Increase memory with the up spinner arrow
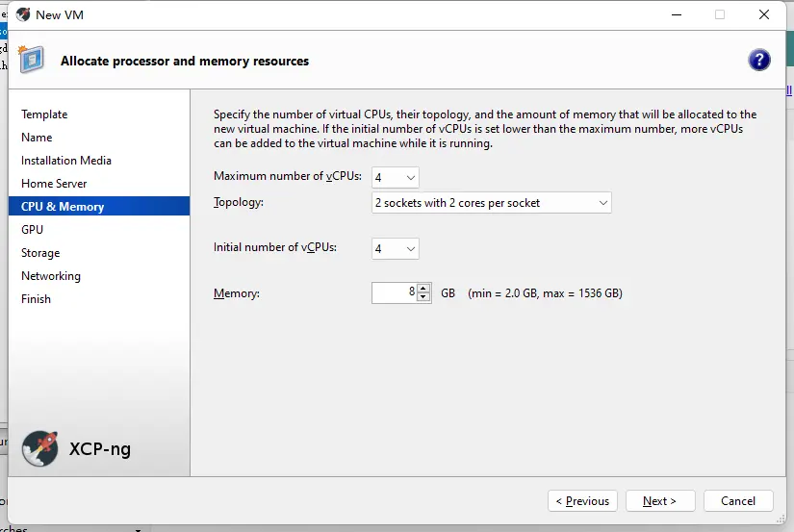The image size is (794, 532). click(423, 289)
